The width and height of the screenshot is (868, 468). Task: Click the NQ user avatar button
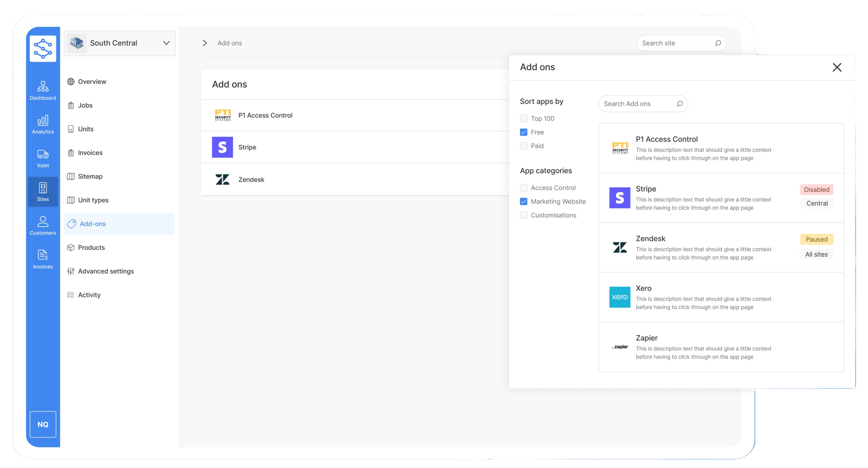tap(43, 424)
